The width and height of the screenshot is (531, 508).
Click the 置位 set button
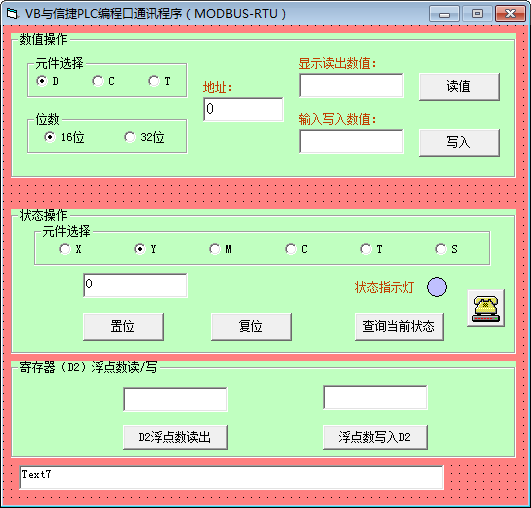click(123, 326)
